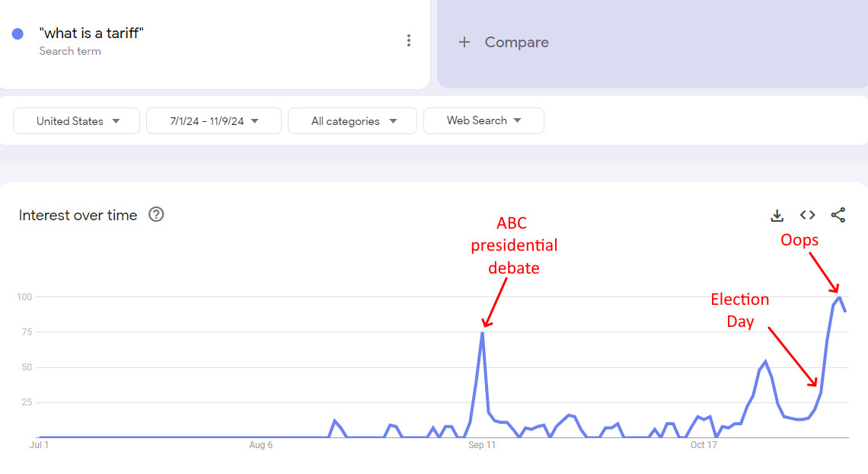Screen dimensions: 868x474
Task: Click the blue dot search term marker
Action: point(18,34)
